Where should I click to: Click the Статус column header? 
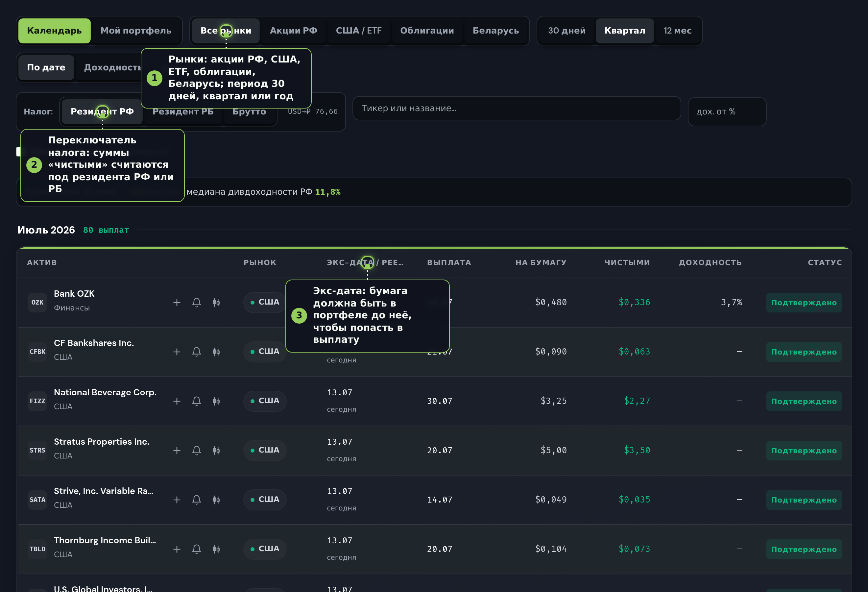(825, 262)
